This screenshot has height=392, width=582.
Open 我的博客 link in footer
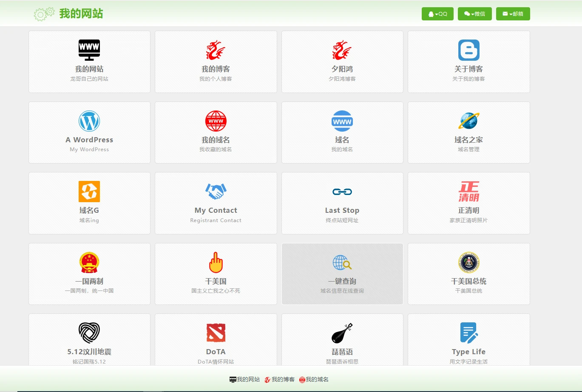280,379
